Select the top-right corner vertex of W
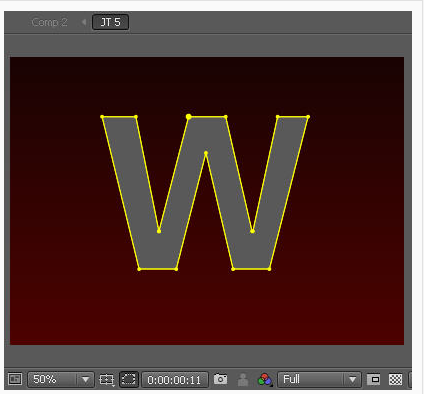Viewport: 424px width, 394px height. 308,117
